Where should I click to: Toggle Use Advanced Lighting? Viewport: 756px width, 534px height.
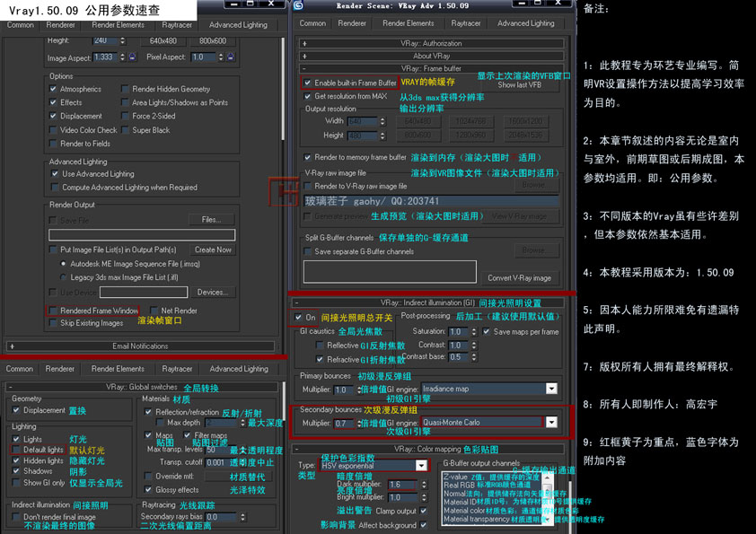55,173
